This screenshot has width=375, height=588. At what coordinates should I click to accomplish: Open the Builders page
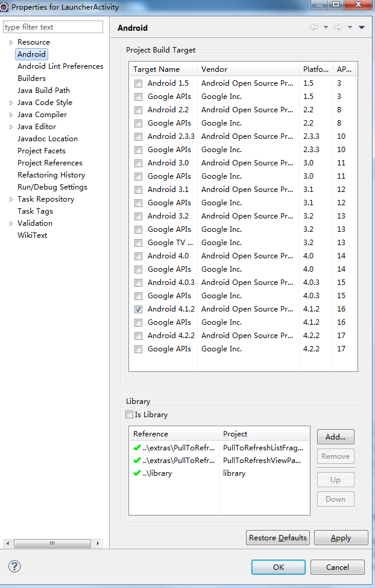pos(31,78)
